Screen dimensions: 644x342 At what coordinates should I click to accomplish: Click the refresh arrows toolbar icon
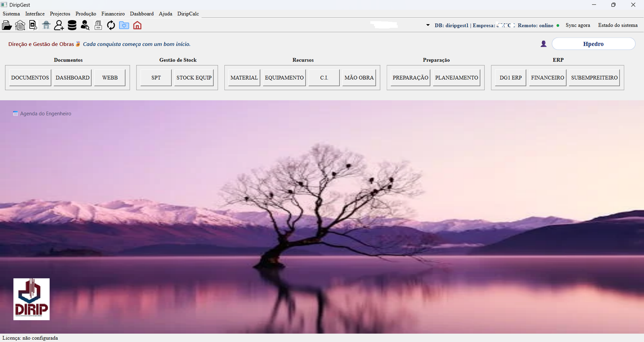[x=111, y=25]
